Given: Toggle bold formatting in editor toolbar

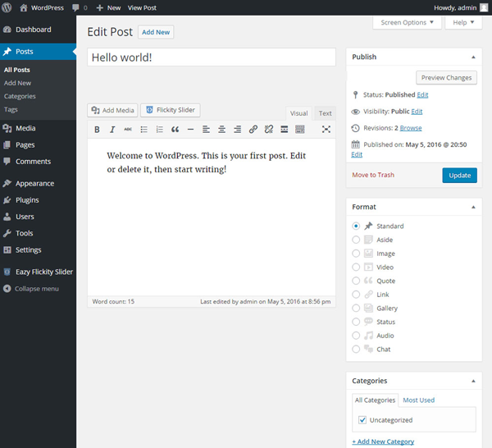Looking at the screenshot, I should click(97, 130).
